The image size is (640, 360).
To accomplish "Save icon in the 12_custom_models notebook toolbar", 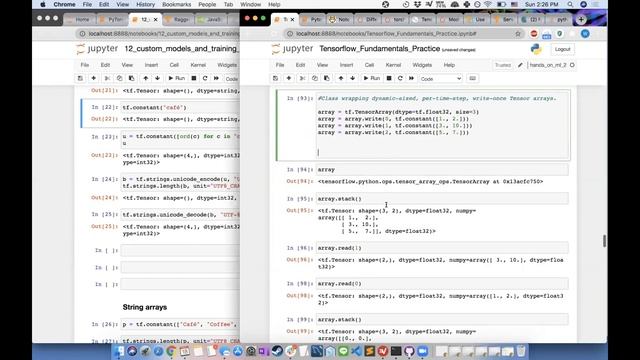I will click(x=80, y=78).
